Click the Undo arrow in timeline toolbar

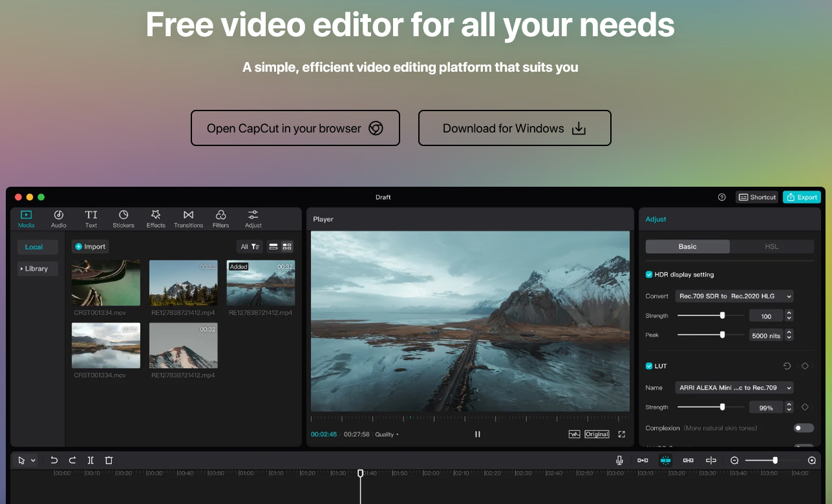tap(54, 460)
